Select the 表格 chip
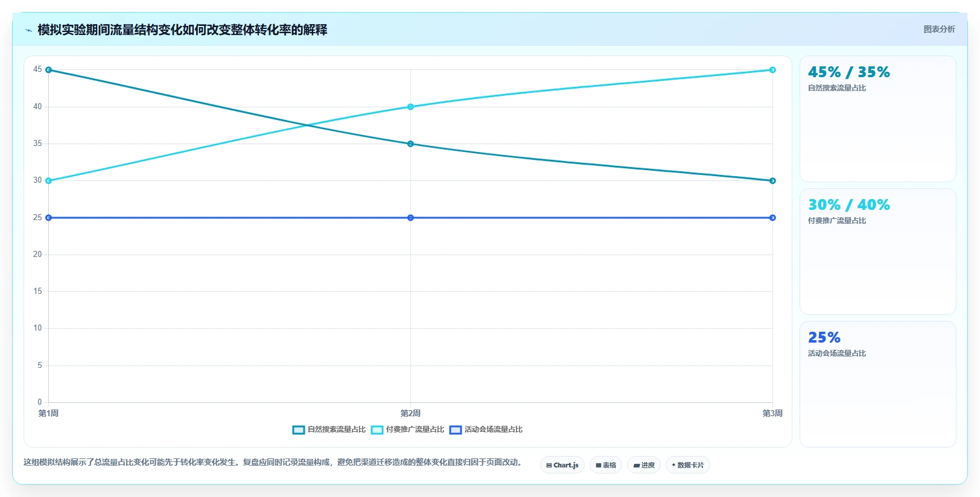Viewport: 980px width, 497px height. pos(606,465)
